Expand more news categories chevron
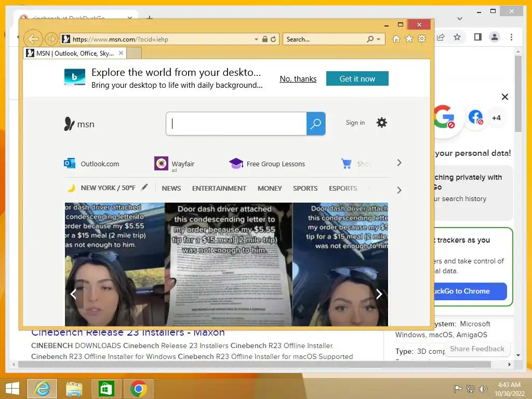This screenshot has height=399, width=532. [399, 190]
